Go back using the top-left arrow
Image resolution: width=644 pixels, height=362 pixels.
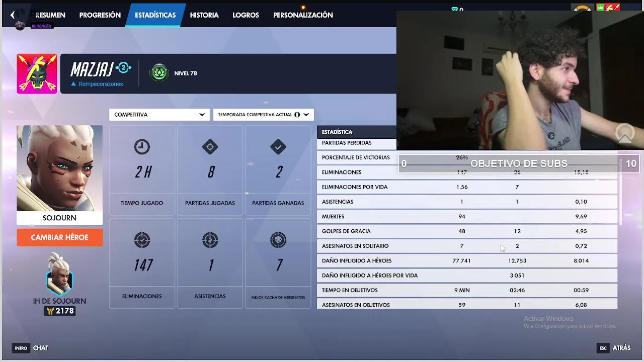(x=13, y=15)
